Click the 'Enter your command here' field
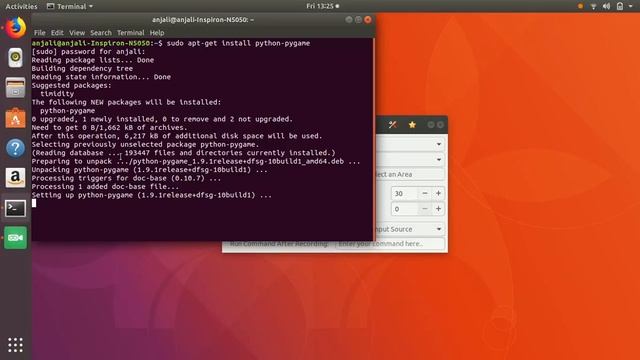This screenshot has width=640, height=360. pyautogui.click(x=390, y=244)
